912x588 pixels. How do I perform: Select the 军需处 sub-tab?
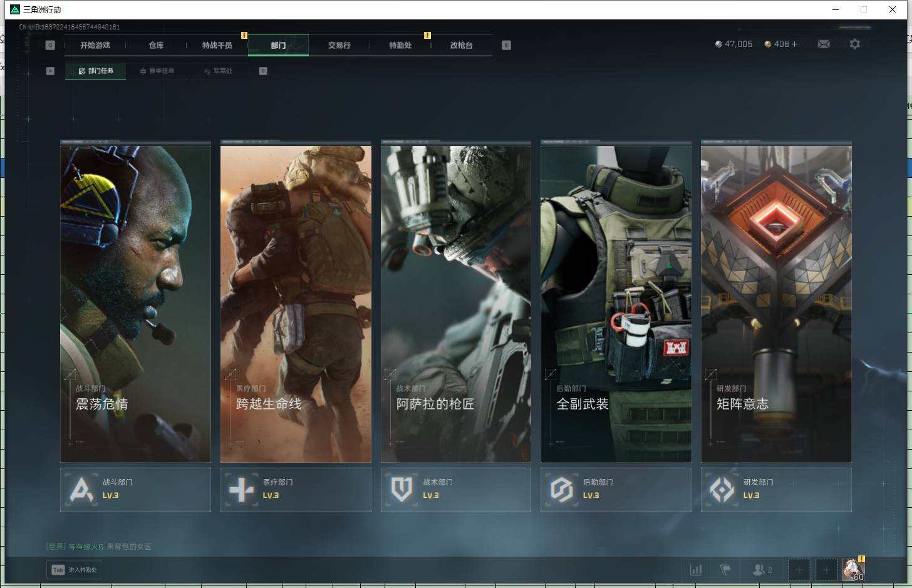pos(219,71)
